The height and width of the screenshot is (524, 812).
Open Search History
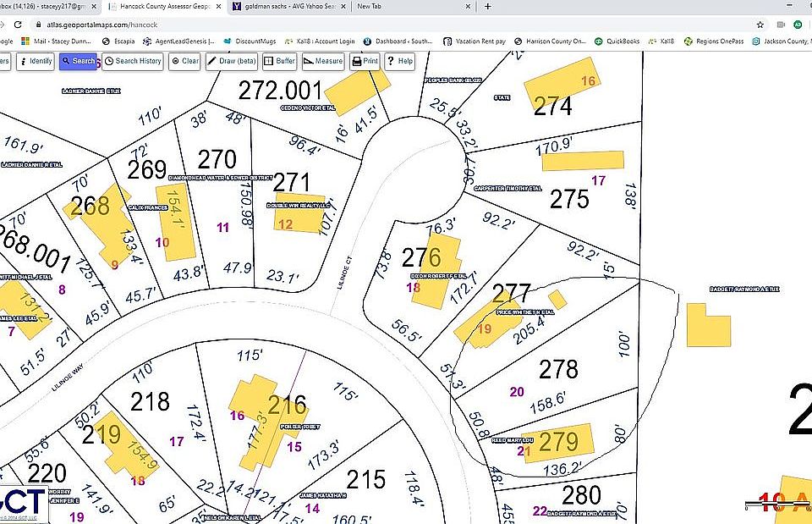(x=133, y=61)
